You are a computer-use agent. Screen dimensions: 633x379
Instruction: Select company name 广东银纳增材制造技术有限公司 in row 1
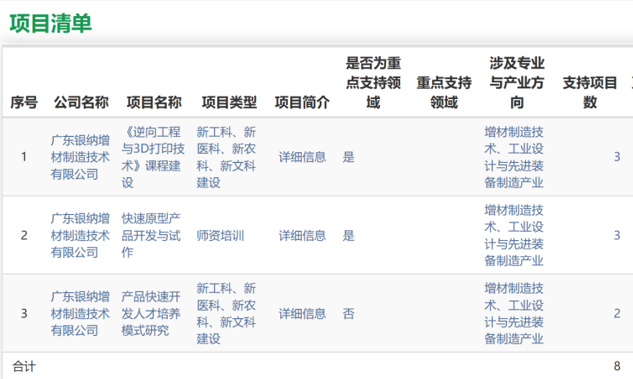pyautogui.click(x=80, y=157)
